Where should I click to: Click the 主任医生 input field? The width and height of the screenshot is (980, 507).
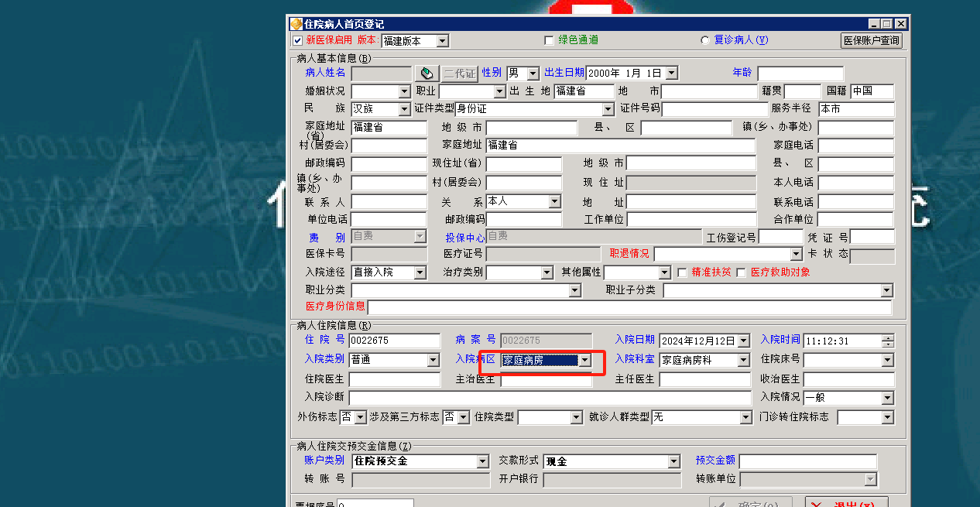(704, 379)
